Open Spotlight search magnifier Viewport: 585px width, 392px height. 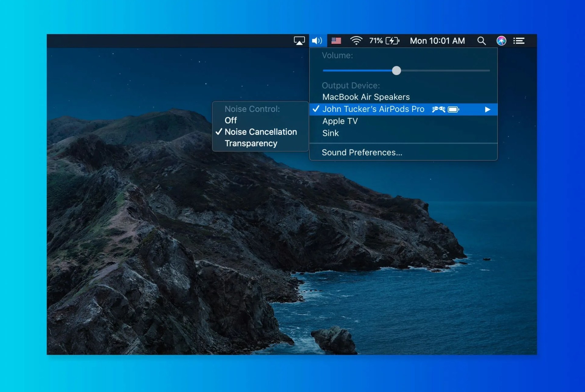pyautogui.click(x=481, y=41)
